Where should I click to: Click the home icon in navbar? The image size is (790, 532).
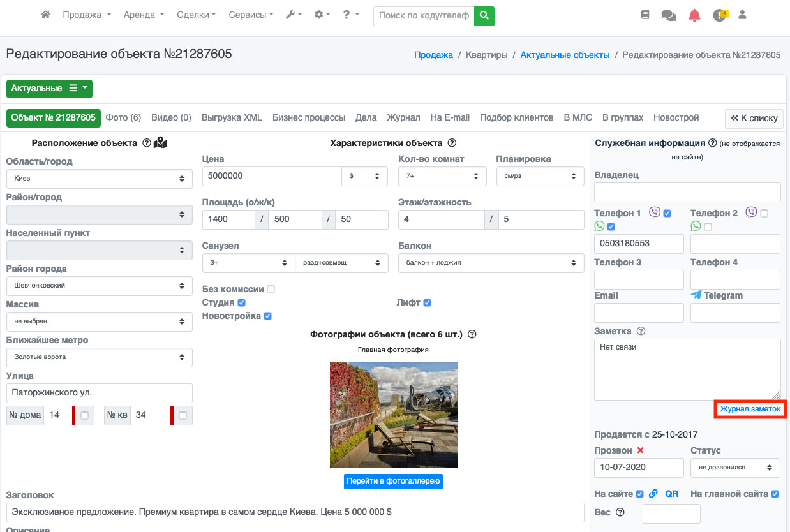[45, 15]
